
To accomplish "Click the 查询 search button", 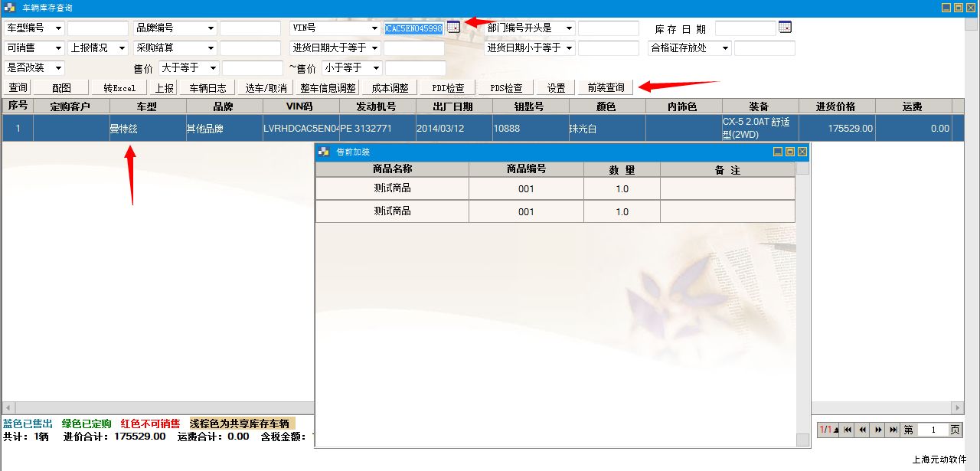I will (18, 88).
